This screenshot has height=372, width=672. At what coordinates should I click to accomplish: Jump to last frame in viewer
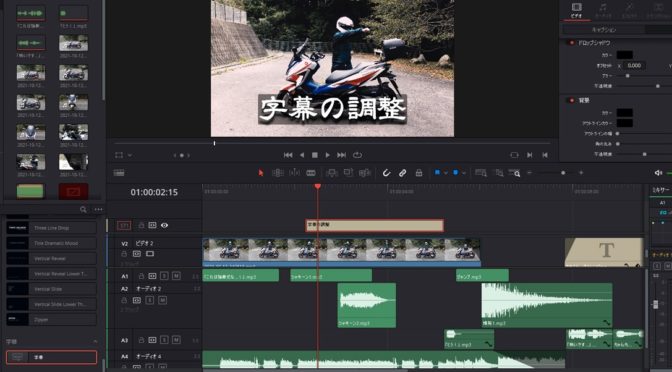(342, 155)
